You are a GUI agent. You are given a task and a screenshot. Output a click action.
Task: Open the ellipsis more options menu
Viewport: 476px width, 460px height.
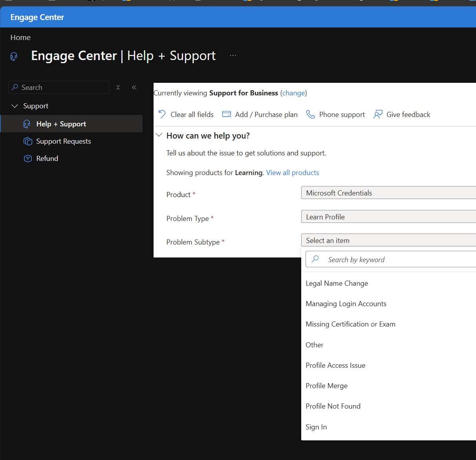tap(233, 56)
